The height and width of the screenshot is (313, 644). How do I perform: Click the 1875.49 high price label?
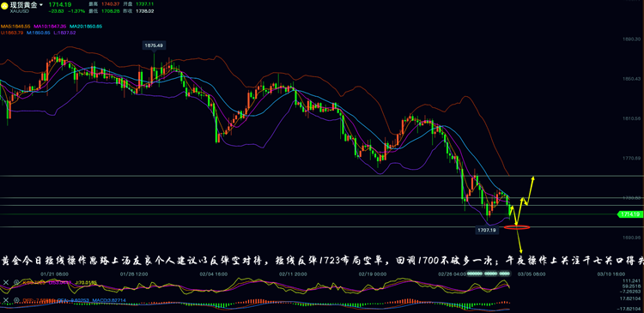coord(154,45)
